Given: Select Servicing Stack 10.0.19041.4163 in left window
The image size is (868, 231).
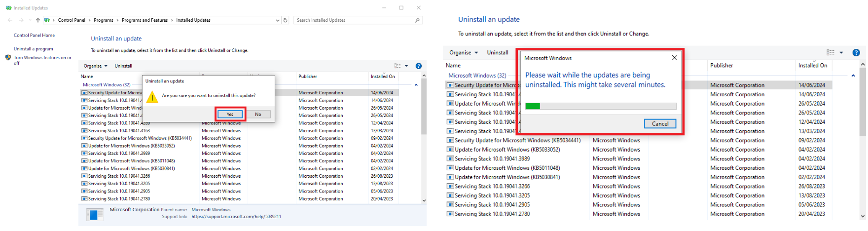Looking at the screenshot, I should pos(239,131).
